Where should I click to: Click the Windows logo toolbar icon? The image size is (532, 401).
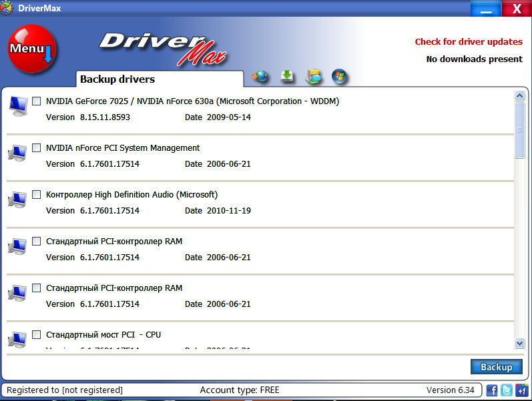pos(340,76)
